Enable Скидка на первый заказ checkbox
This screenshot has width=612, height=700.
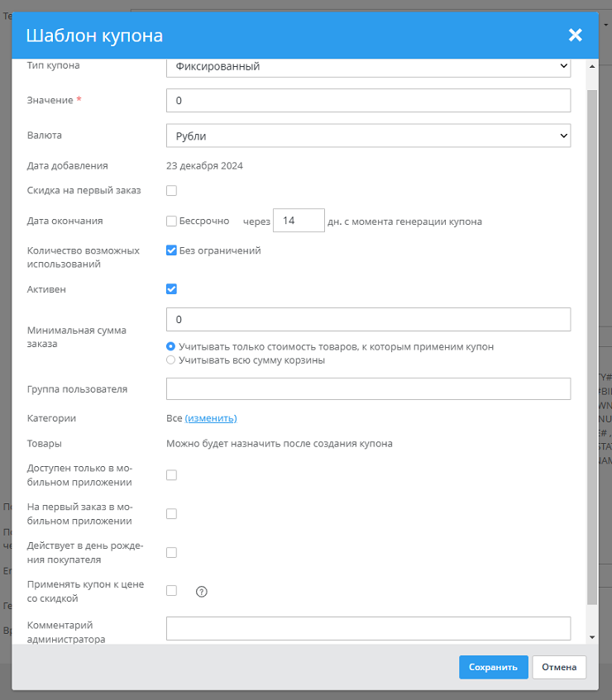click(172, 191)
